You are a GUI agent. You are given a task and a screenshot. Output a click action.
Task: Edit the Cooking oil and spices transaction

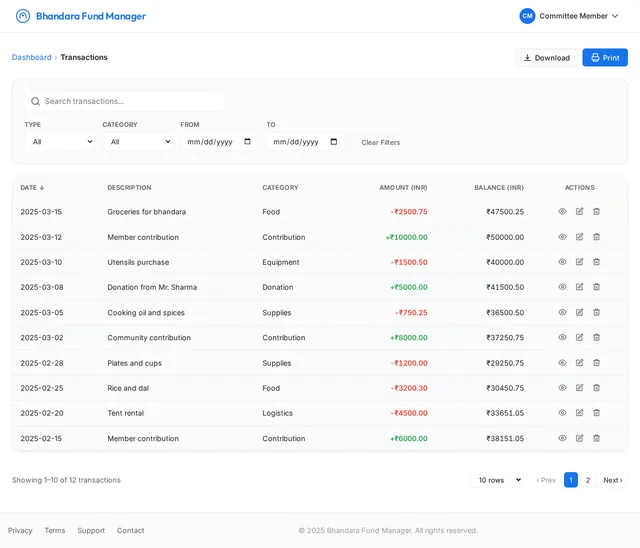click(x=579, y=312)
